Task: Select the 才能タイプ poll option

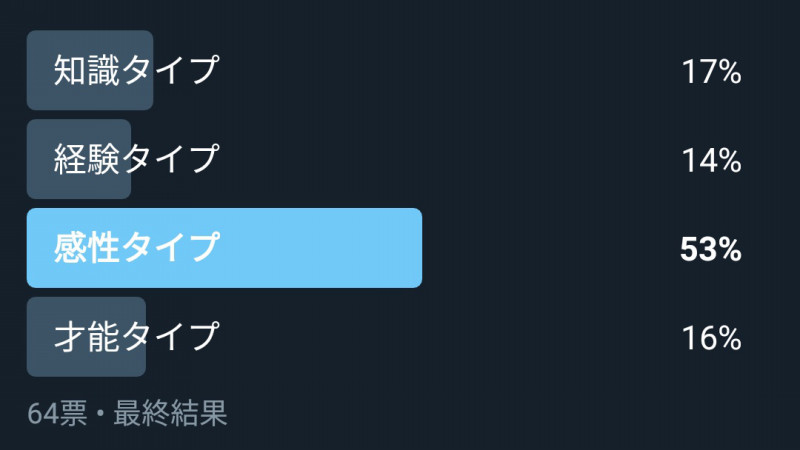Action: [x=137, y=336]
